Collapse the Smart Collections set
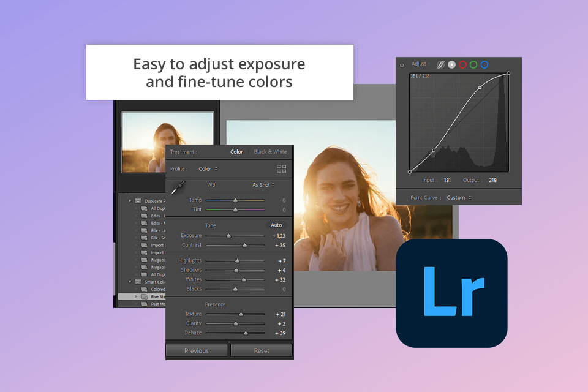 click(130, 282)
